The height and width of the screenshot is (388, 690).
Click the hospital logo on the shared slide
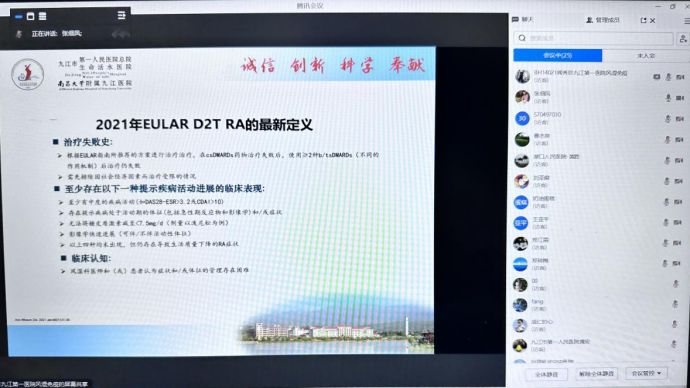(27, 74)
